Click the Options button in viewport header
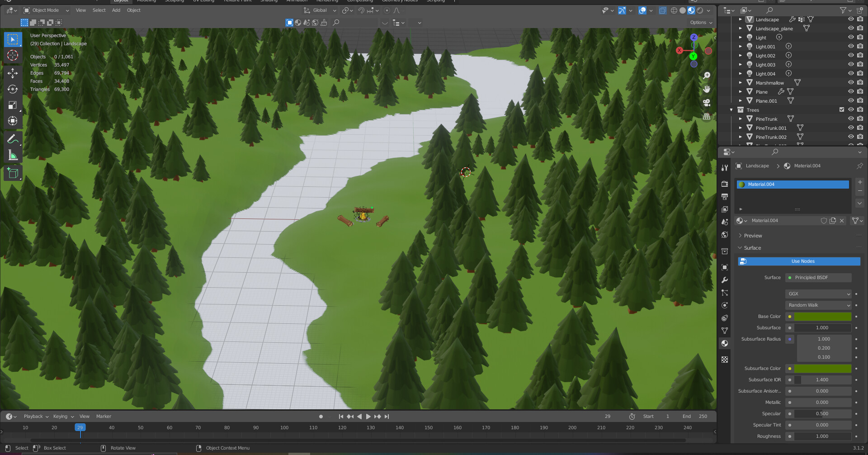Screen dimensions: 868x455 [701, 23]
